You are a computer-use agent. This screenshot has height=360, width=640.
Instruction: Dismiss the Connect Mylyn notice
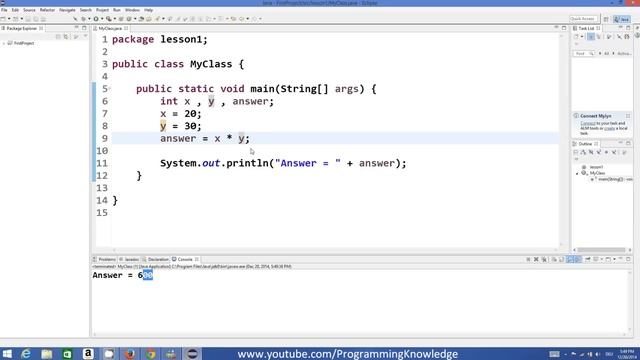point(628,116)
